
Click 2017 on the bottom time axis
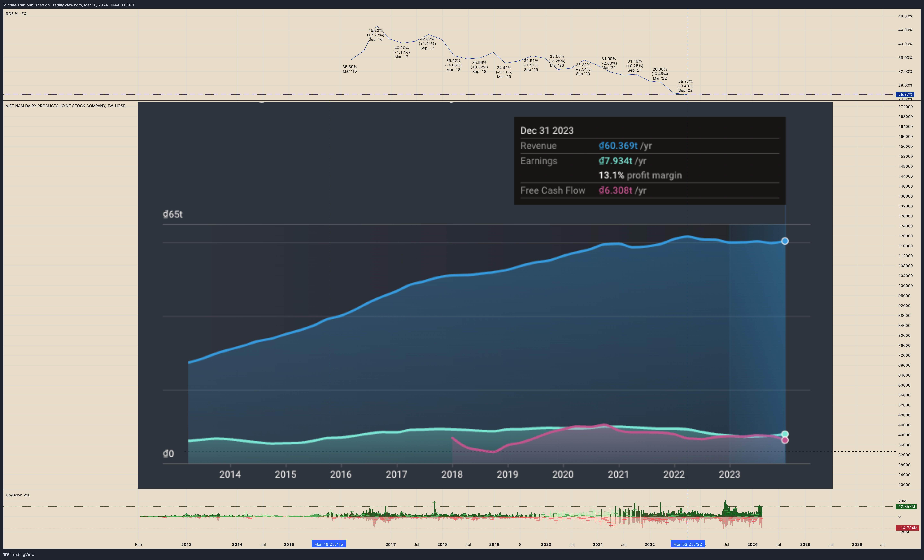coord(390,545)
